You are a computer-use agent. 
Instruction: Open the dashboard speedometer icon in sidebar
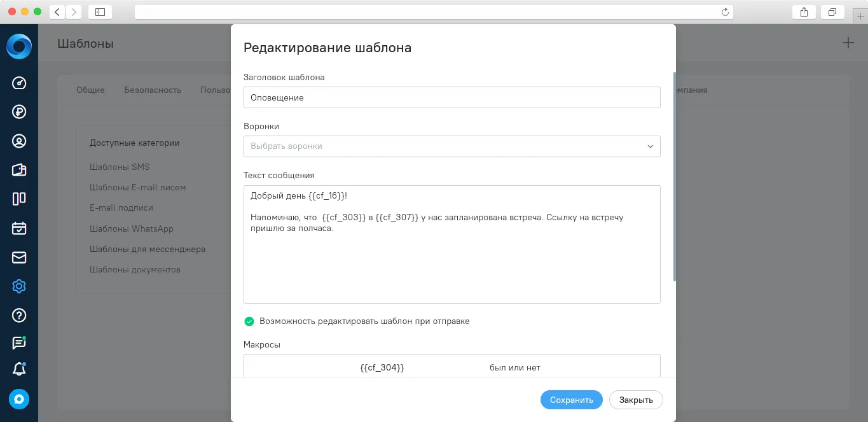point(19,83)
